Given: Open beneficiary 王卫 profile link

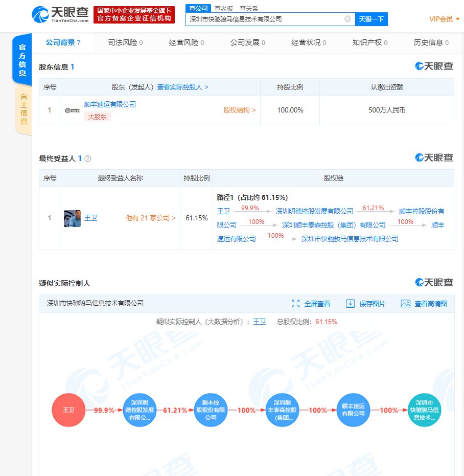Looking at the screenshot, I should (x=90, y=218).
